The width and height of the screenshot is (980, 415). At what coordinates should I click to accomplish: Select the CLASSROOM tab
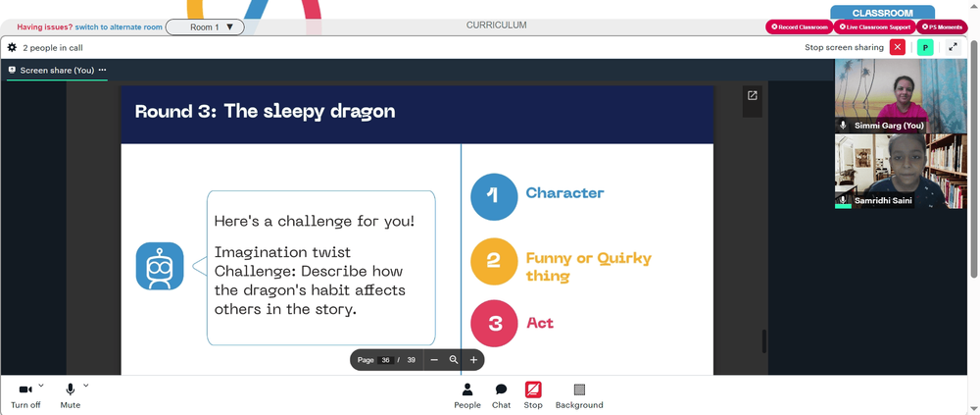(x=883, y=13)
